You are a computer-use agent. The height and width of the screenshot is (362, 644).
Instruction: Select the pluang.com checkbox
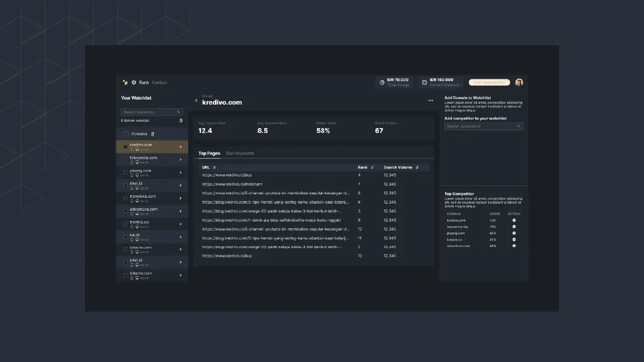click(x=125, y=172)
